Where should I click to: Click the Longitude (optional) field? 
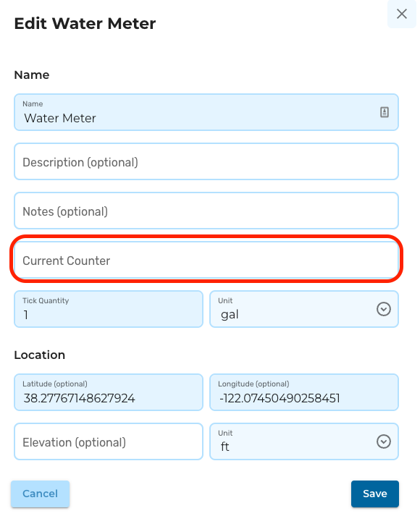[304, 392]
